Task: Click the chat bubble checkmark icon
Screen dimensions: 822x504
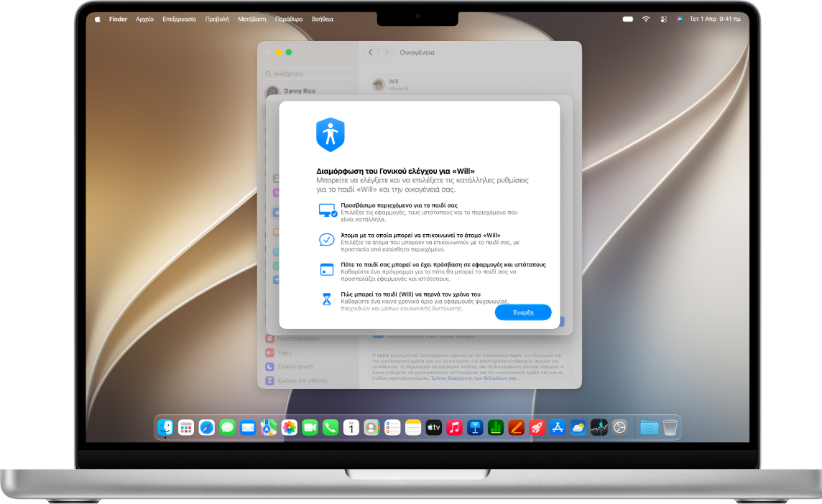Action: 327,240
